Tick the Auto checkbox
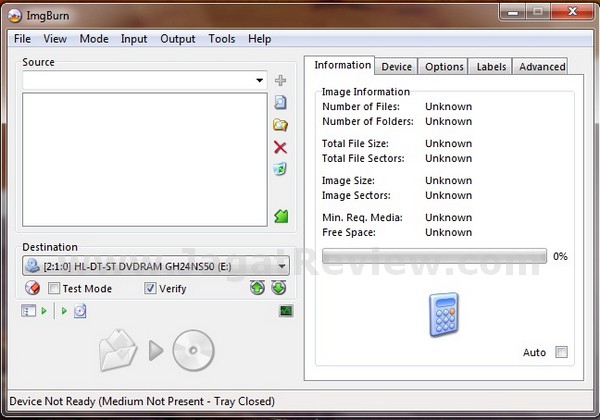This screenshot has width=600, height=420. click(x=561, y=352)
